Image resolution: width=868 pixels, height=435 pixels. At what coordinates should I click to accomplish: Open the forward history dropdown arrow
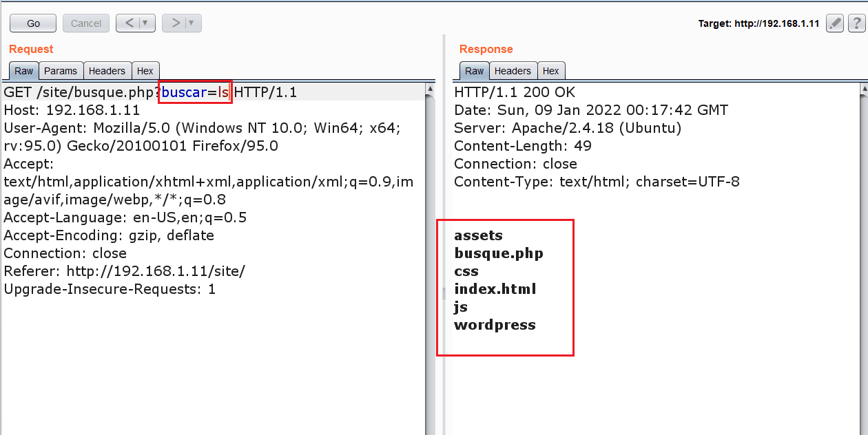coord(192,23)
